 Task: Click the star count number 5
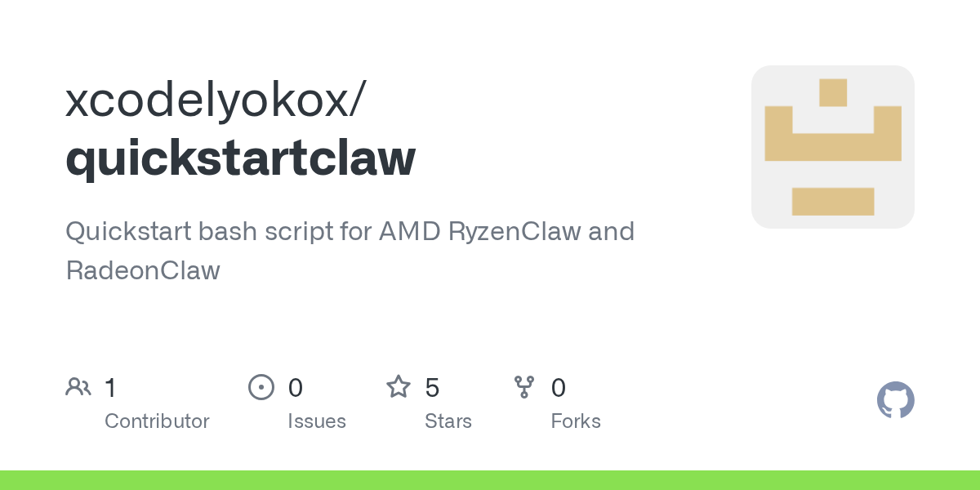[433, 388]
